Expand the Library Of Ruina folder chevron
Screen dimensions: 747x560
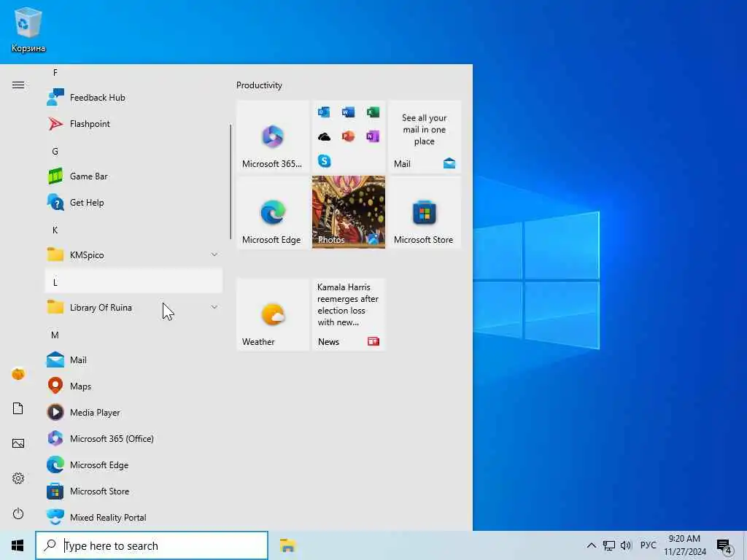coord(214,308)
